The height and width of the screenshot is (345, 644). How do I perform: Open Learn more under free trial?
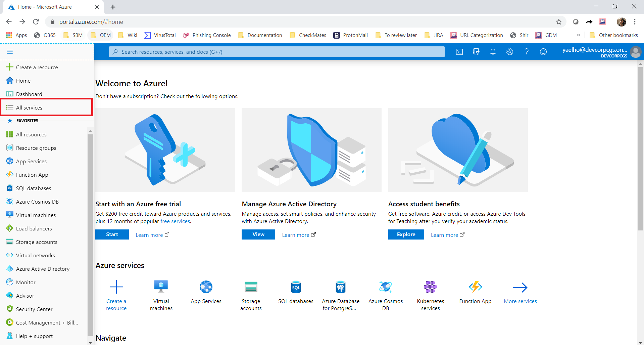tap(152, 235)
